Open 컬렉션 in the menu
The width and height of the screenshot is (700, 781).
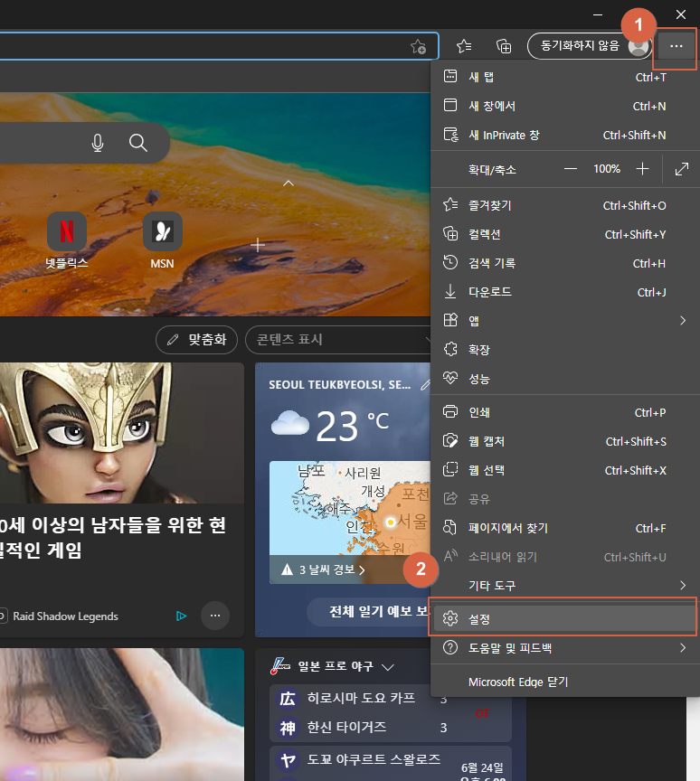[564, 234]
